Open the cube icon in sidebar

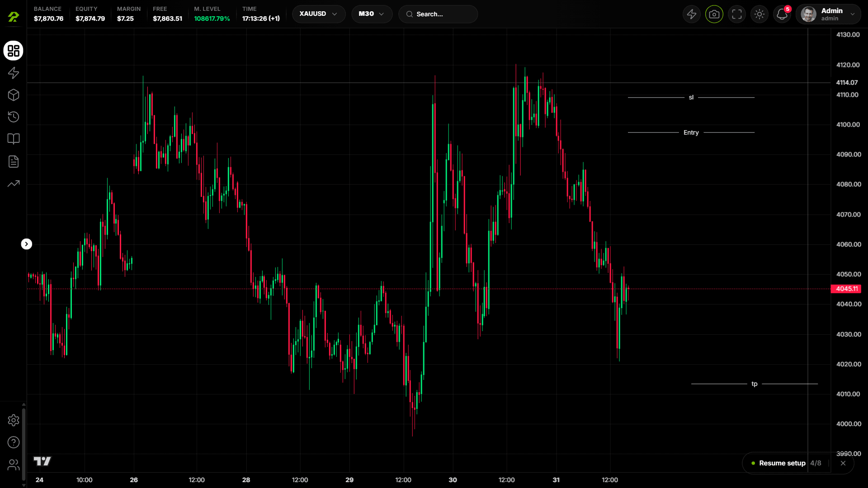point(14,95)
